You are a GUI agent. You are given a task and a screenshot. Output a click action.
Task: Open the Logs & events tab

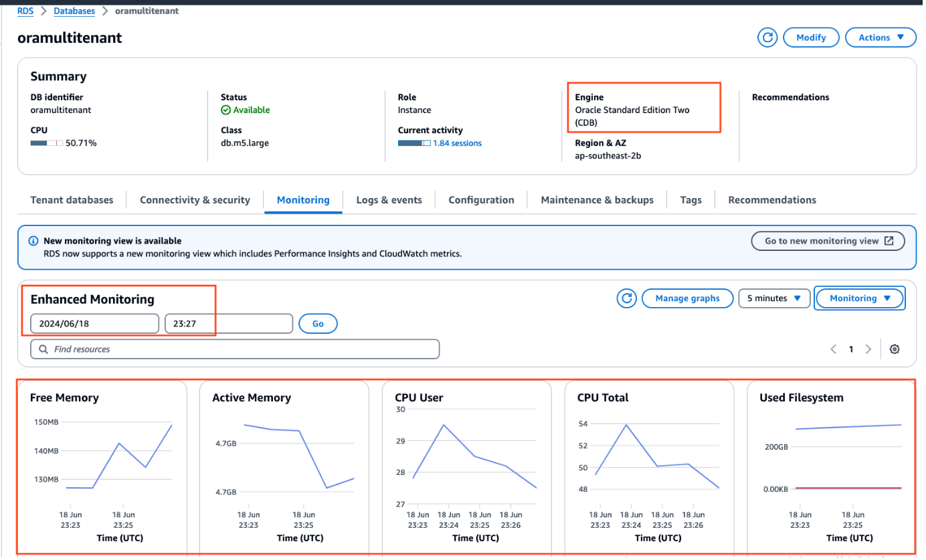(x=389, y=200)
